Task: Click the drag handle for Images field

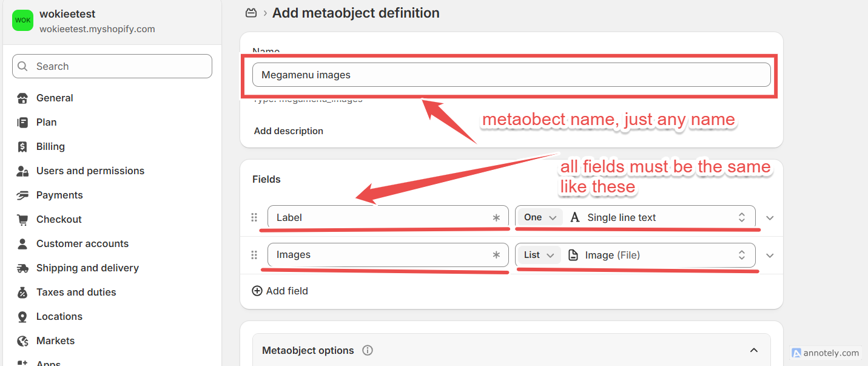Action: [x=254, y=256]
